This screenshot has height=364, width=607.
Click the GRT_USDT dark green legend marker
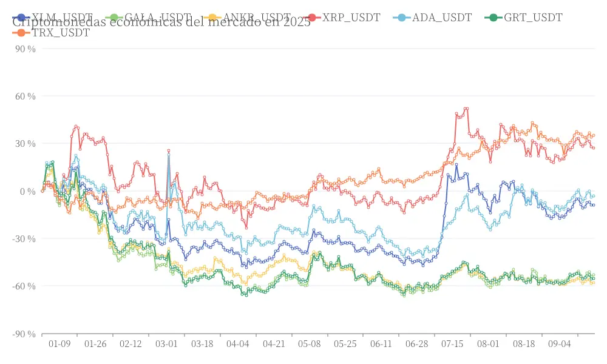(493, 18)
